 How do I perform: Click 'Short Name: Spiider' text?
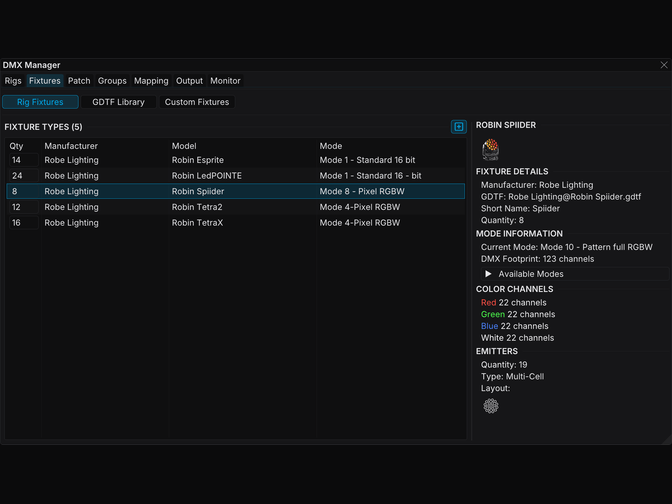click(520, 209)
